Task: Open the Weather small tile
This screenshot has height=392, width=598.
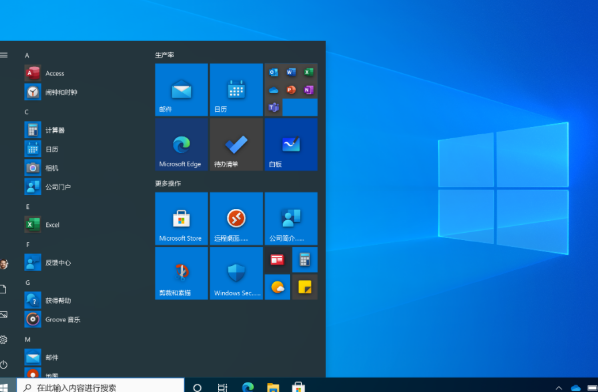Action: (x=277, y=287)
